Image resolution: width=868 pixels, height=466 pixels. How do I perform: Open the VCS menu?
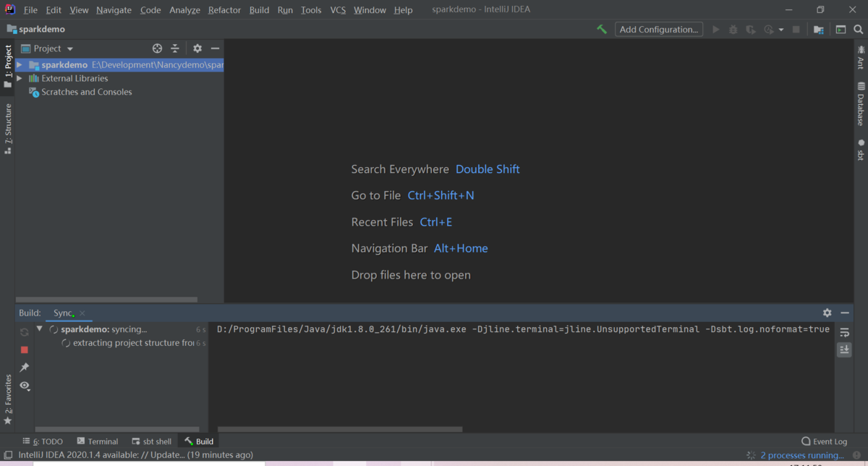338,10
